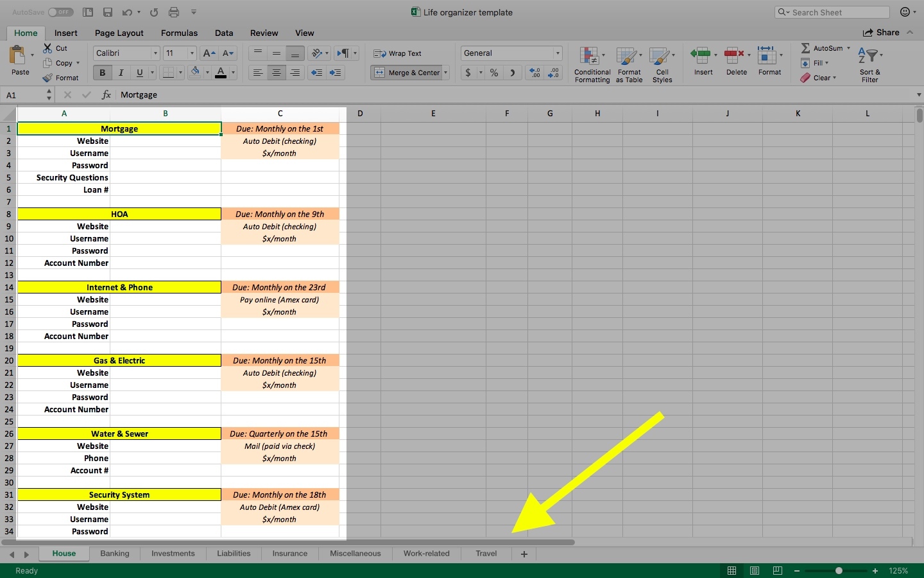Click the Conditional Formatting icon

pos(590,57)
